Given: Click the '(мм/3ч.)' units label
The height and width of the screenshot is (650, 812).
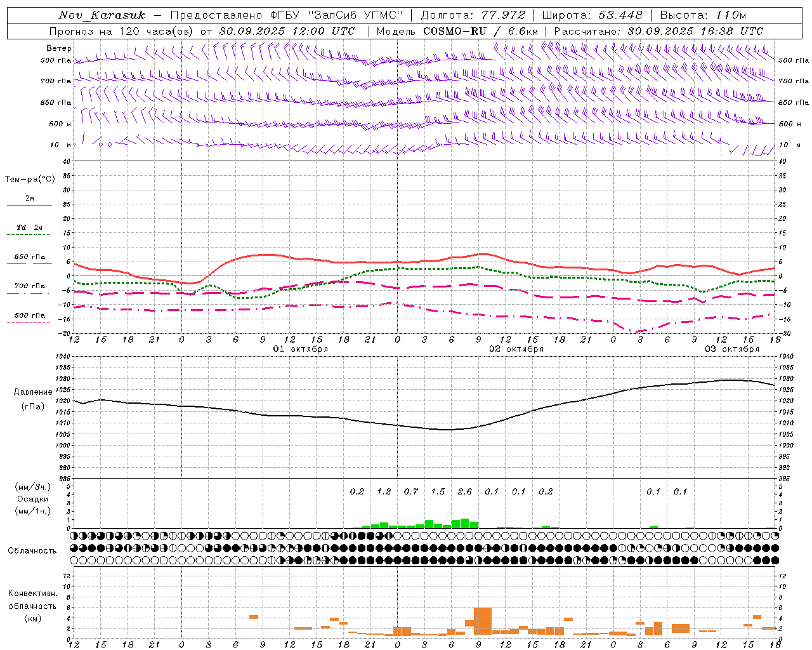Looking at the screenshot, I should coord(33,487).
